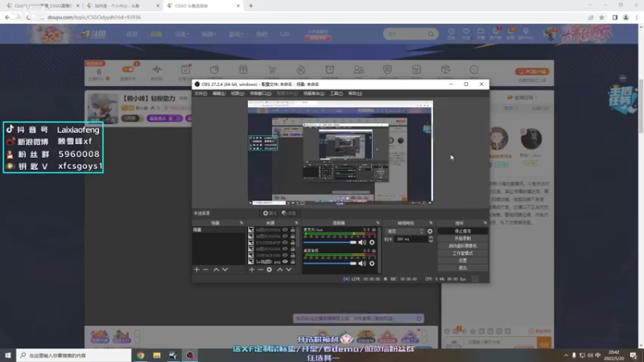Expand the Douyu 游戏 nav dropdown
This screenshot has height=362, width=644.
click(236, 34)
